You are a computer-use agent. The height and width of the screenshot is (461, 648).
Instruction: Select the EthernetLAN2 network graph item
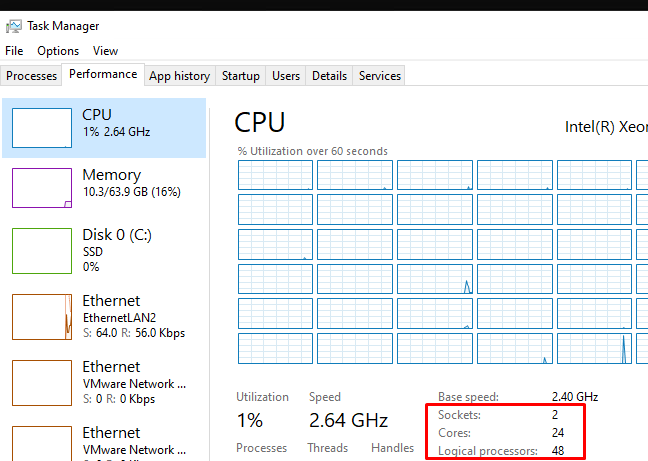pos(104,316)
